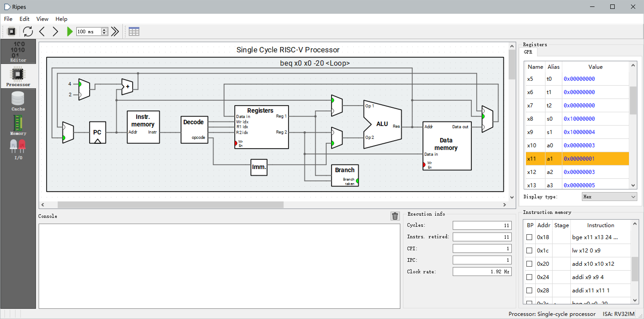The width and height of the screenshot is (644, 319).
Task: Open the Memory tab in sidebar
Action: pos(18,125)
